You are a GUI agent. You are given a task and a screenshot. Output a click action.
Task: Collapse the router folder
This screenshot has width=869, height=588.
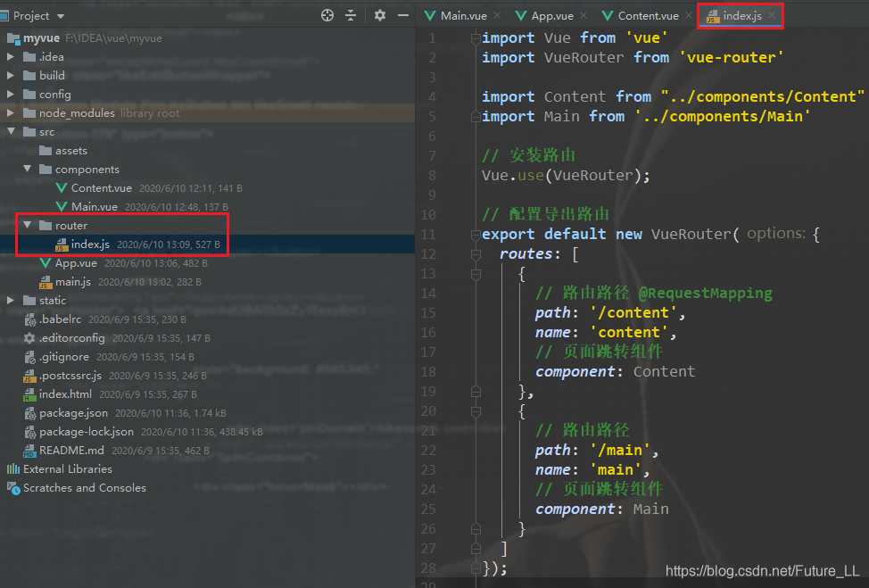(x=27, y=225)
